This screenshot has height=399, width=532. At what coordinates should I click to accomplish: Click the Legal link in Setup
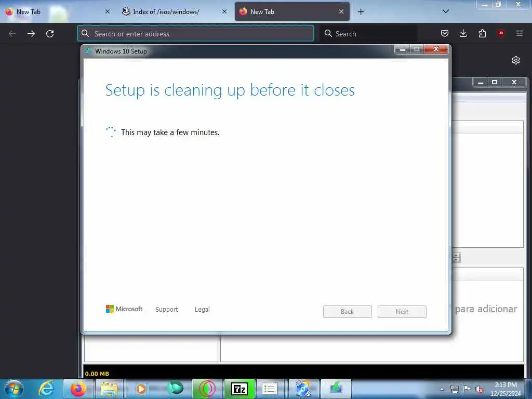[202, 310]
